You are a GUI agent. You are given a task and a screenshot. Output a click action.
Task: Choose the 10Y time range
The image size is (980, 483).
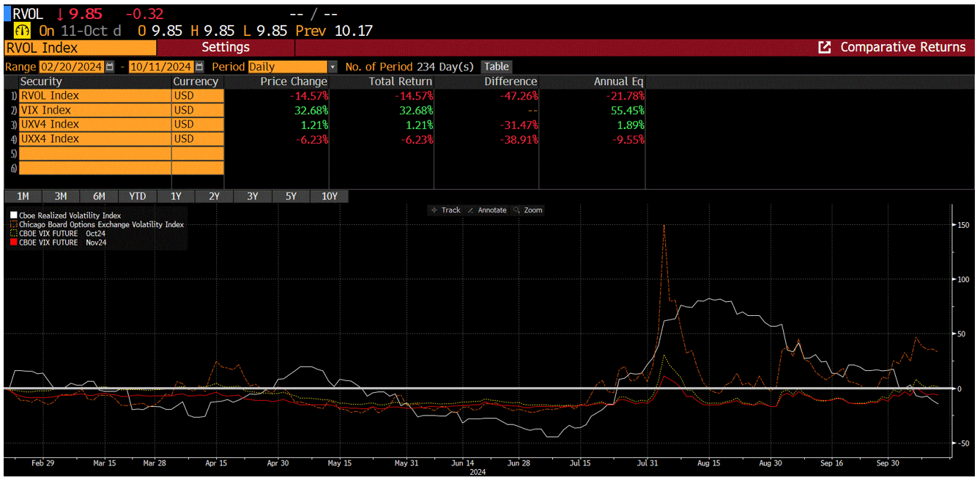pyautogui.click(x=330, y=196)
